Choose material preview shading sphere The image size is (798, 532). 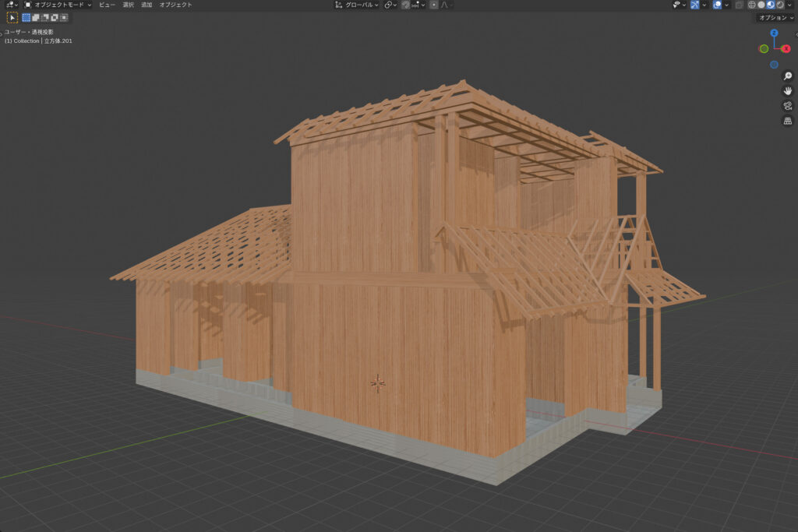coord(771,5)
